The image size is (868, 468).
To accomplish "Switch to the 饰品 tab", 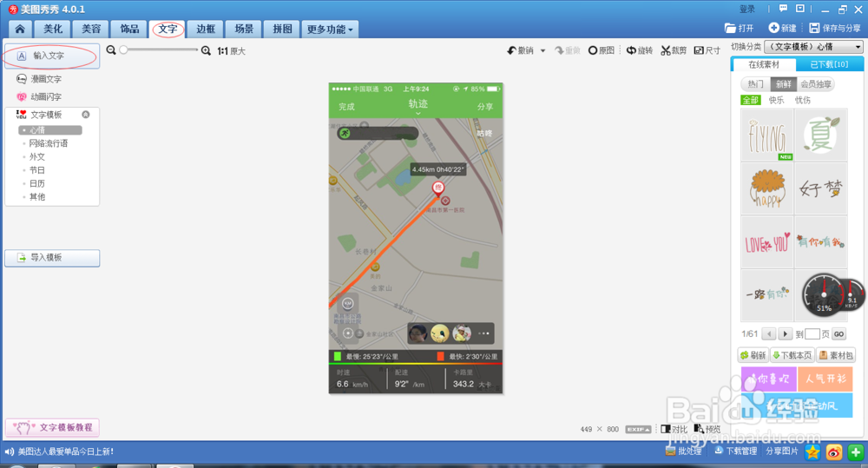I will pyautogui.click(x=129, y=29).
